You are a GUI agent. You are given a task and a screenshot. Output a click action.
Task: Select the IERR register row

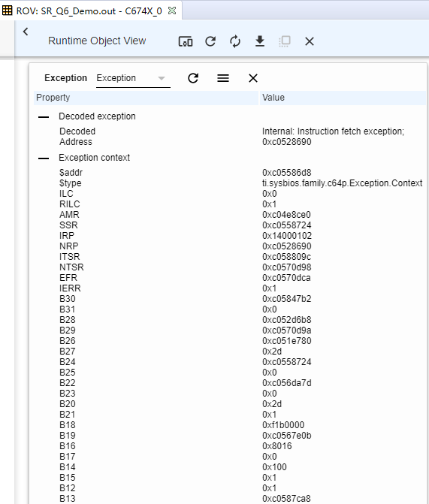(x=230, y=288)
